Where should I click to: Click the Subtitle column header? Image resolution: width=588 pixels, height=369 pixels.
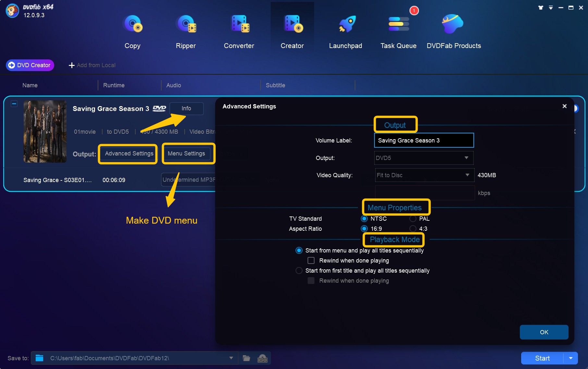coord(275,85)
